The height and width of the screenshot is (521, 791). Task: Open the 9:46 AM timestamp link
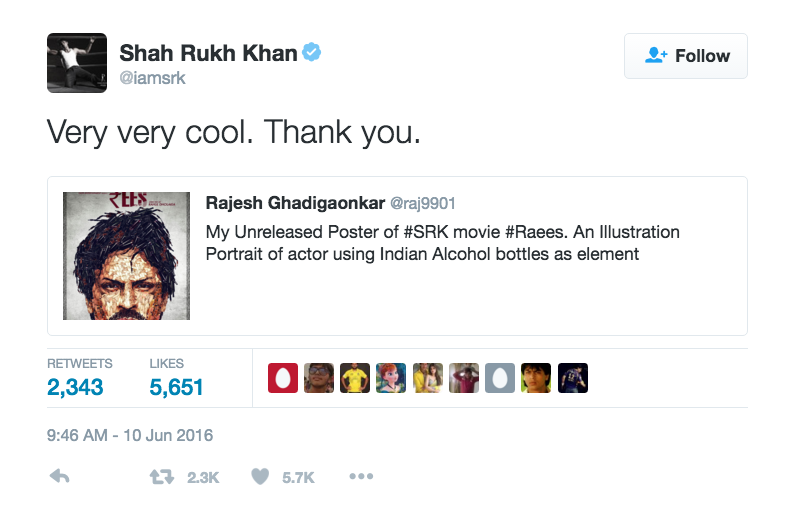pos(130,436)
